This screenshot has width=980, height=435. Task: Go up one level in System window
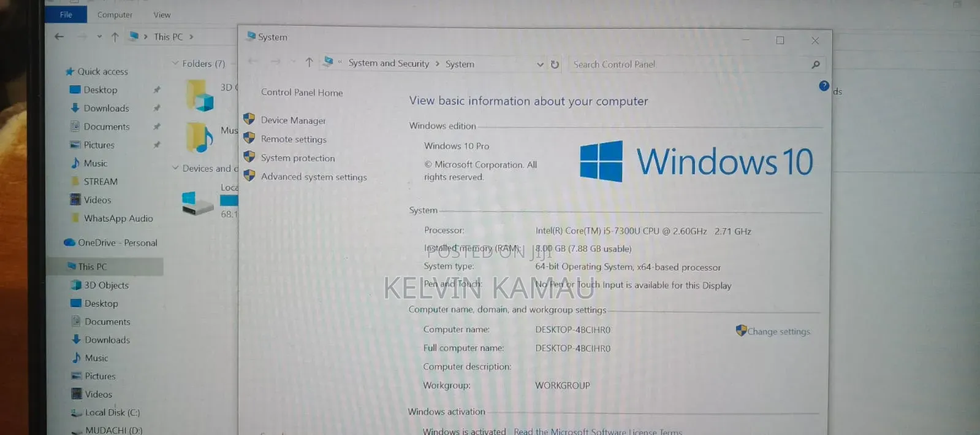click(309, 62)
